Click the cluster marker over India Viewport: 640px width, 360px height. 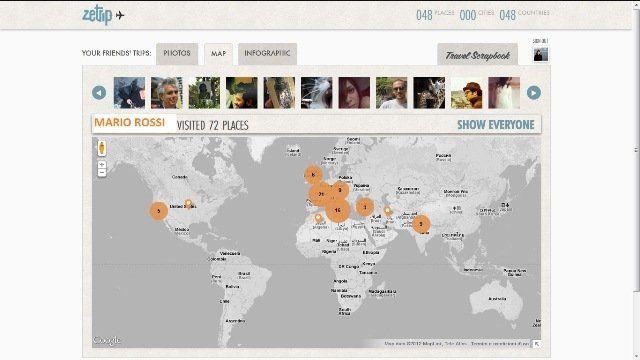pos(421,224)
